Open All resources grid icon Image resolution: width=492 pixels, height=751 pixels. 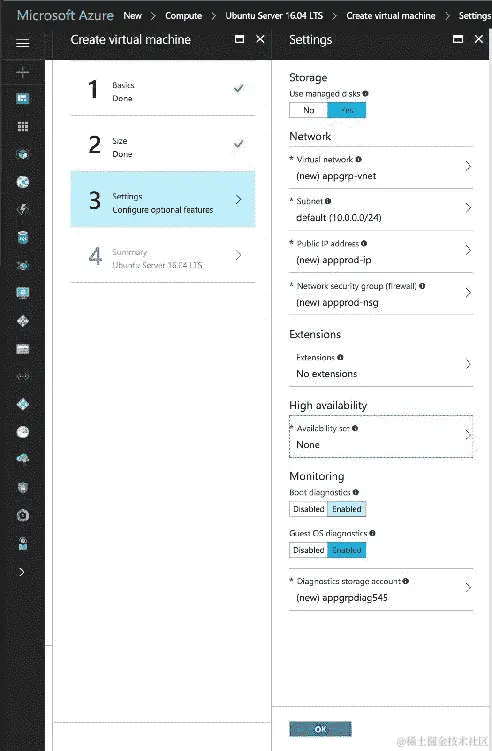[x=23, y=126]
